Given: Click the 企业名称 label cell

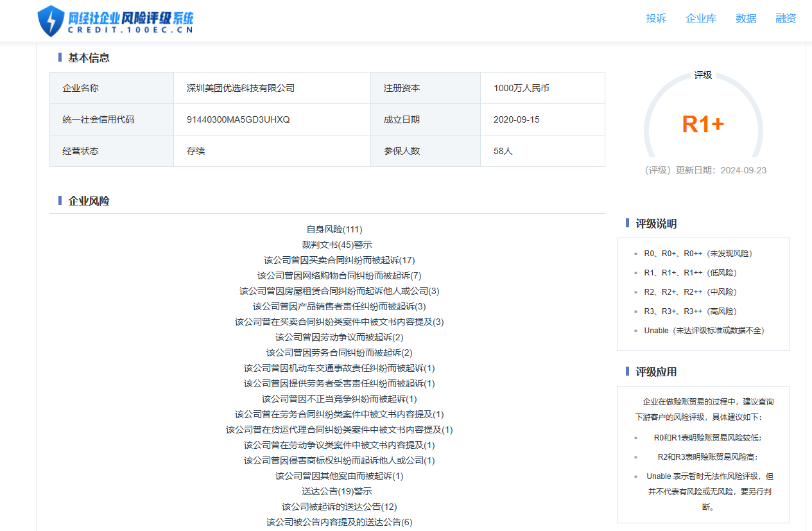Looking at the screenshot, I should pos(112,88).
